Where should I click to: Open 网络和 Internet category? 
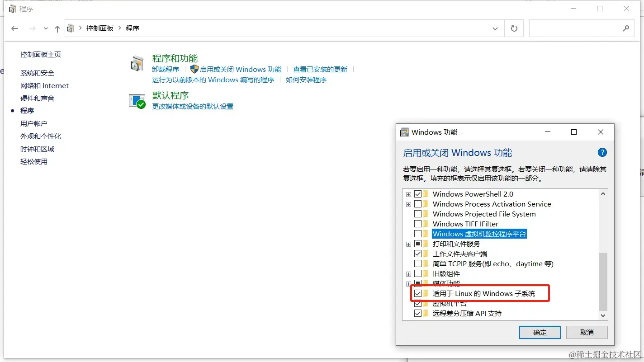(44, 85)
